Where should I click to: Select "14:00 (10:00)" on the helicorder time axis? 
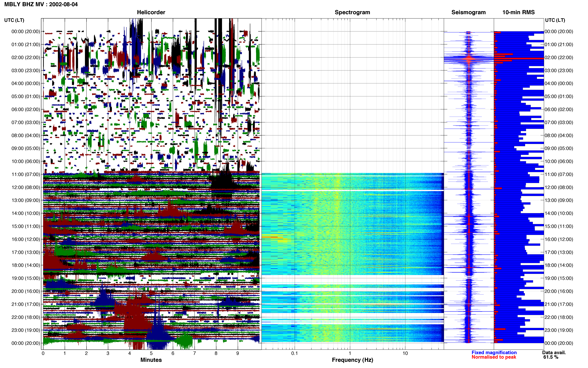tap(26, 213)
